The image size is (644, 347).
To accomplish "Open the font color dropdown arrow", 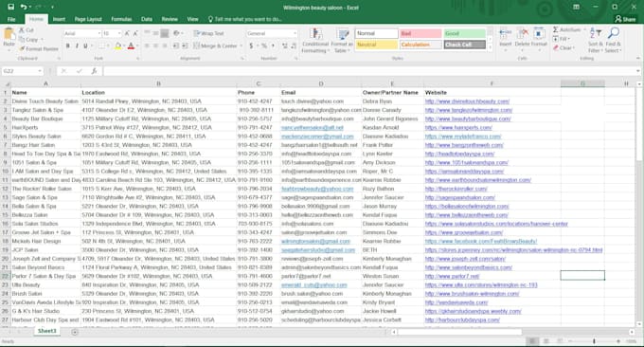I will (137, 46).
